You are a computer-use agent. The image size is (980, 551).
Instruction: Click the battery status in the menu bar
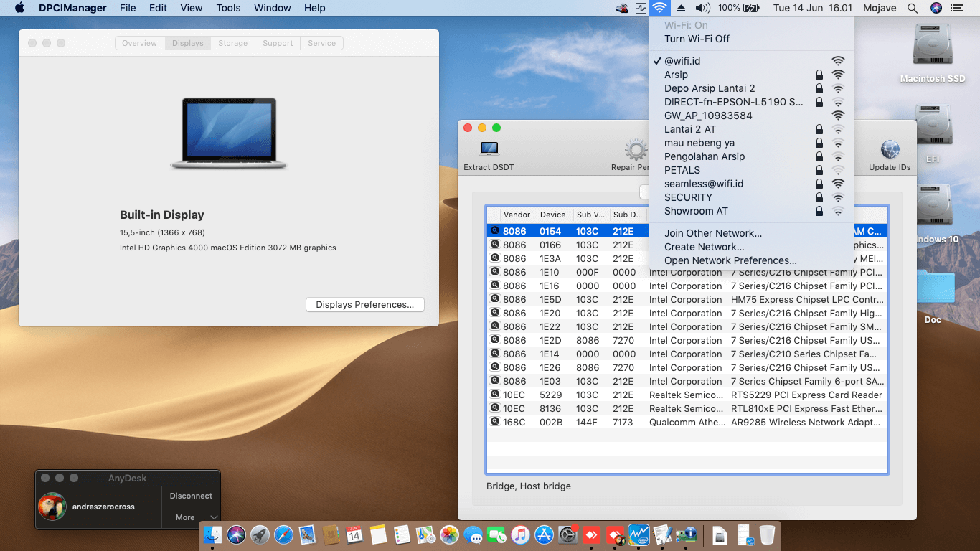(738, 8)
